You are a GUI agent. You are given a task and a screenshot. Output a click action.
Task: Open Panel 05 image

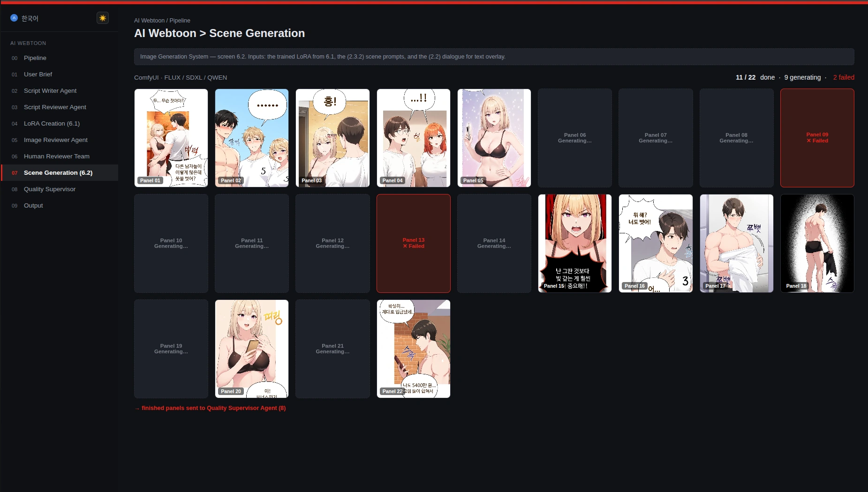[494, 138]
